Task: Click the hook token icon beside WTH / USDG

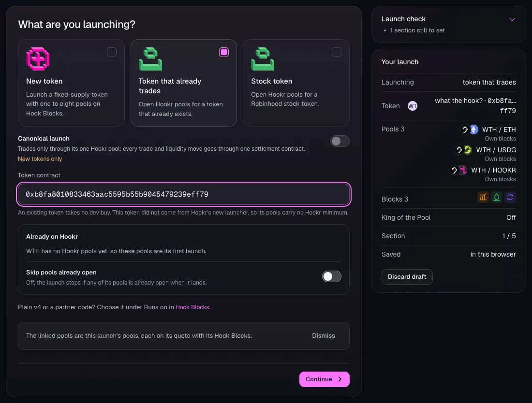Action: click(x=458, y=150)
